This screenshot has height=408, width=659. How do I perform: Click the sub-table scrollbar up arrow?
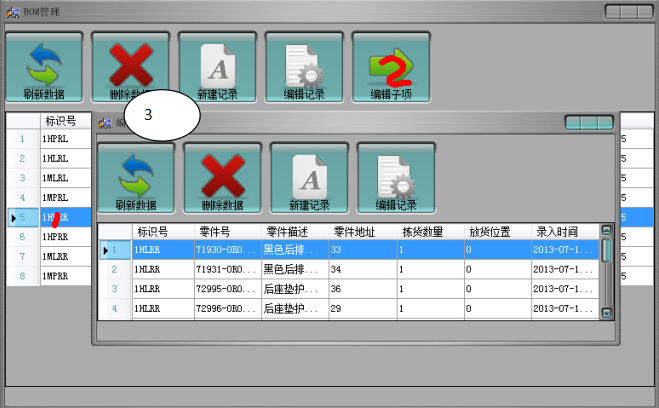pos(606,230)
